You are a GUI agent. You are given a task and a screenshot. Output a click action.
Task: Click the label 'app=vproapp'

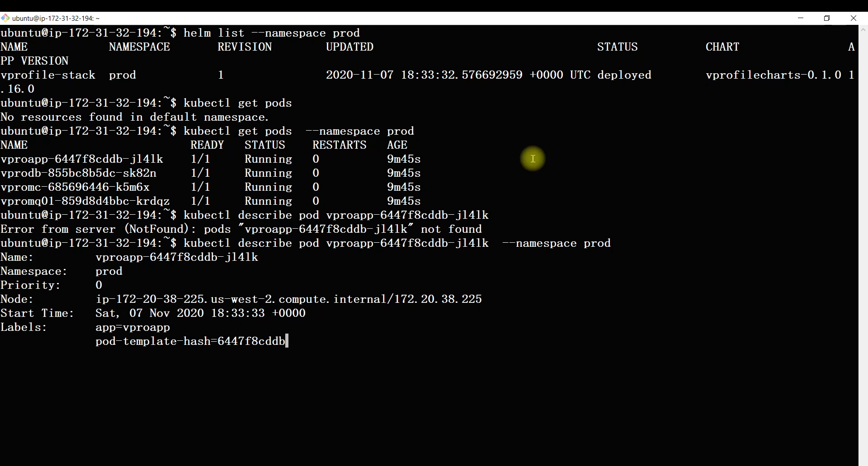[x=133, y=327]
